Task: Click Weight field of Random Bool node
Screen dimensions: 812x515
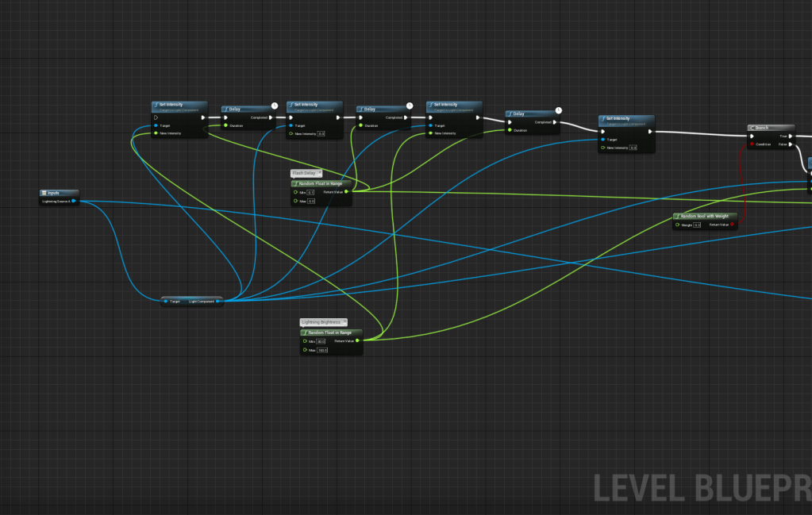Action: click(697, 225)
